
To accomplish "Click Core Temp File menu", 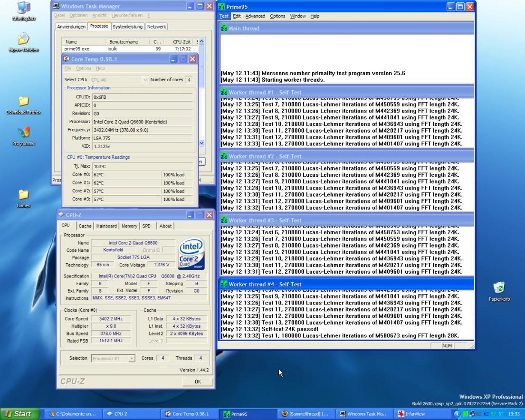I will pos(67,68).
